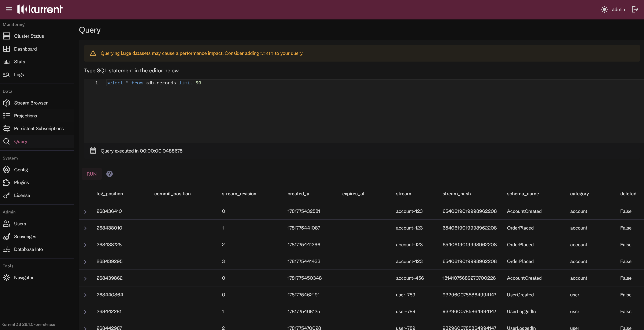The height and width of the screenshot is (330, 644).
Task: Click the Scavenges broom icon
Action: click(7, 236)
